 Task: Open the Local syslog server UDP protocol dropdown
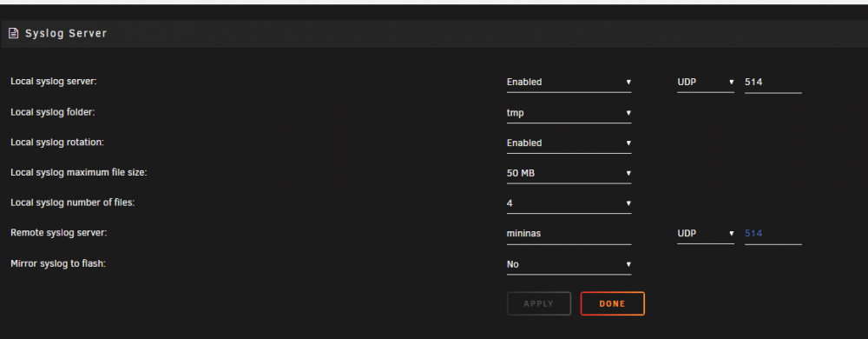click(x=706, y=82)
